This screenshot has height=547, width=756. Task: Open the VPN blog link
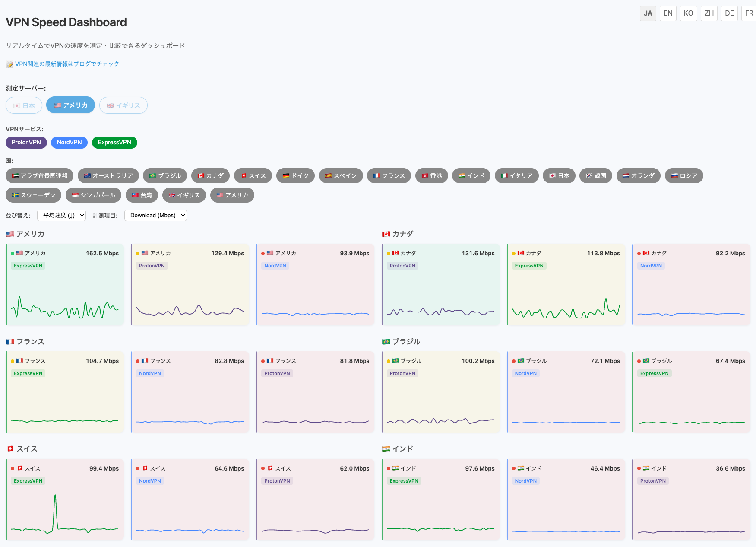coord(67,64)
